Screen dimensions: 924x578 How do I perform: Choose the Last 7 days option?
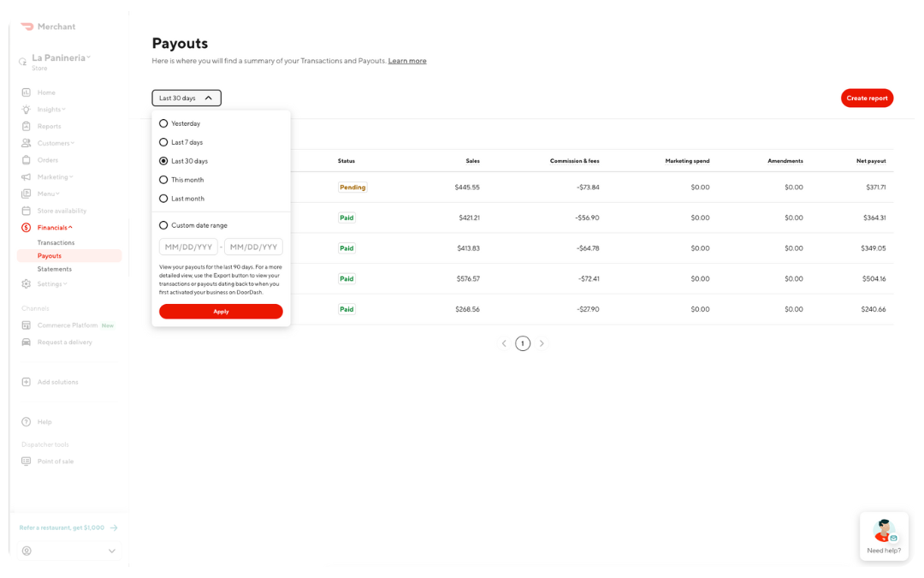(163, 141)
